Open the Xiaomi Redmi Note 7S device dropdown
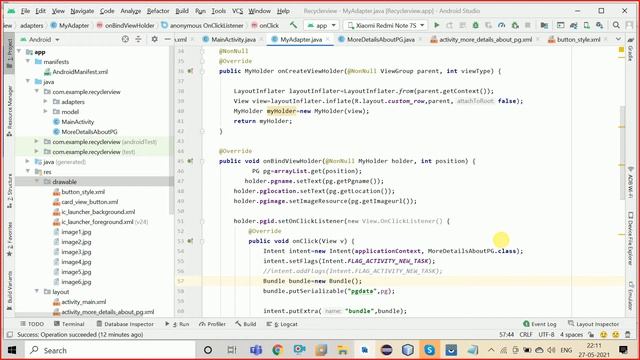This screenshot has height=360, width=640. coord(386,25)
